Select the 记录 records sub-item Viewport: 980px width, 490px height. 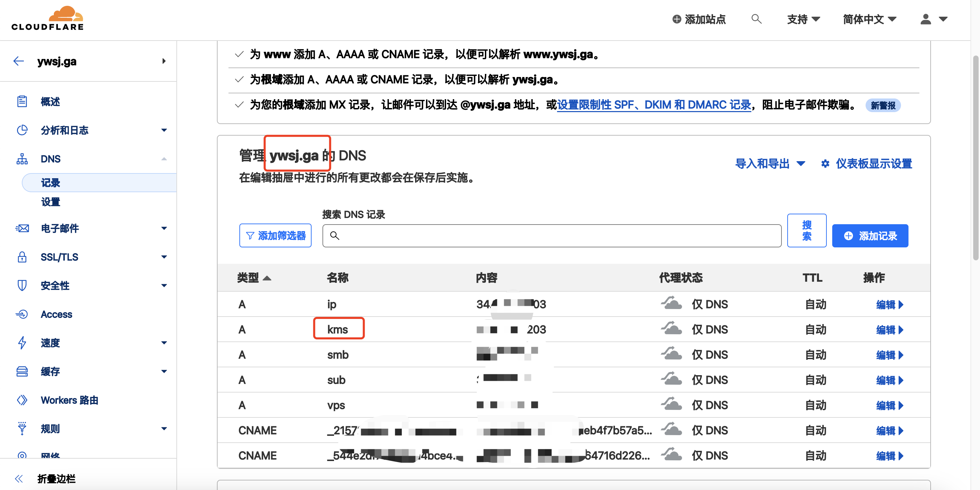[x=99, y=183]
